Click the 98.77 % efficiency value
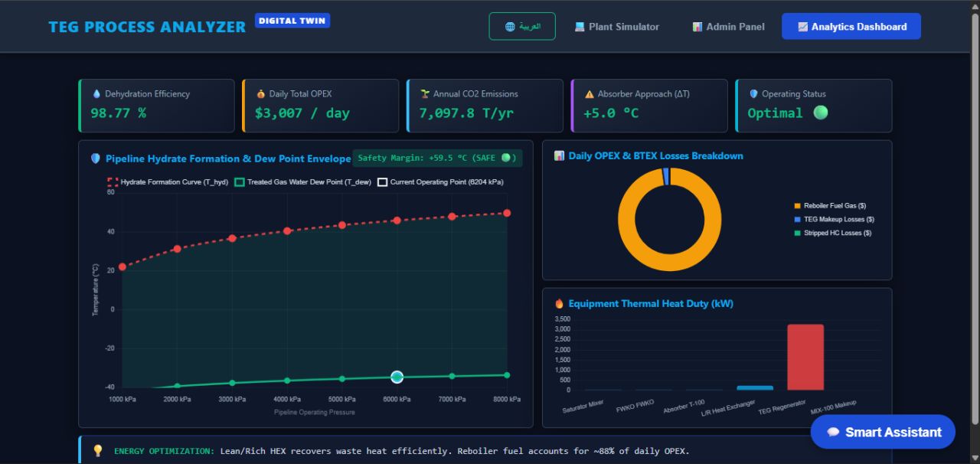 pos(119,113)
